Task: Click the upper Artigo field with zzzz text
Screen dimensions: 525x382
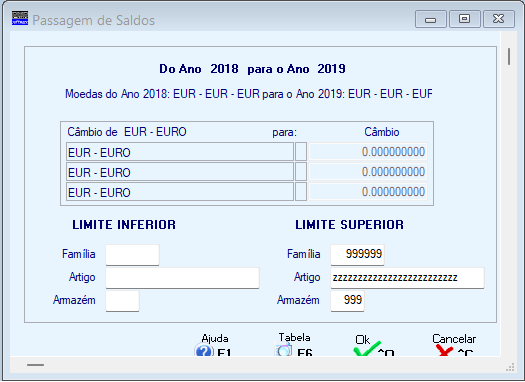Action: pos(407,278)
